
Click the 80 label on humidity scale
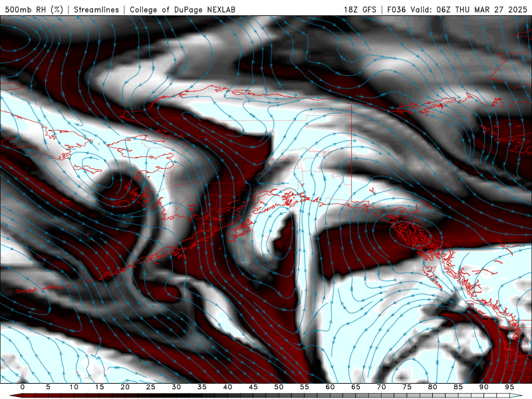(433, 387)
